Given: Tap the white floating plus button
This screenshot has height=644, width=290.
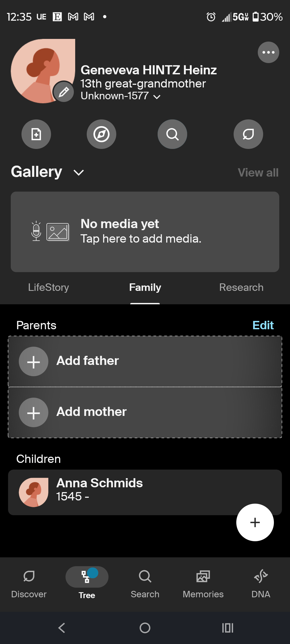Looking at the screenshot, I should tap(255, 522).
